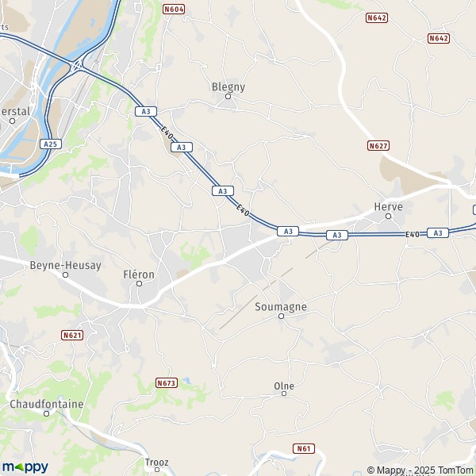Click the N627 road marker

(x=378, y=146)
